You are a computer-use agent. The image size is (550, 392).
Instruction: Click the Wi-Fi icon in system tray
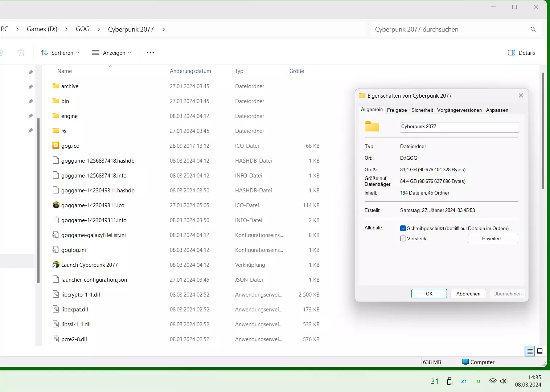click(x=493, y=381)
